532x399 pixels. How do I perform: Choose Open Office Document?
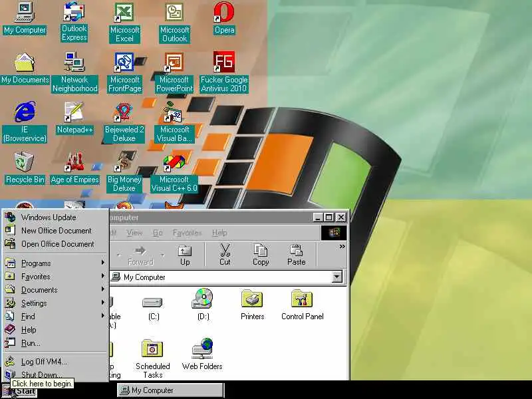pos(55,243)
